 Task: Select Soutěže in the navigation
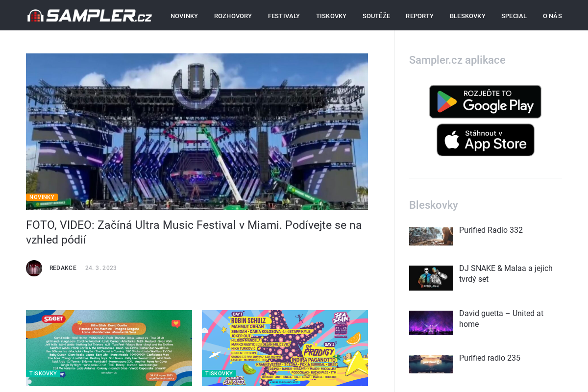tap(376, 16)
